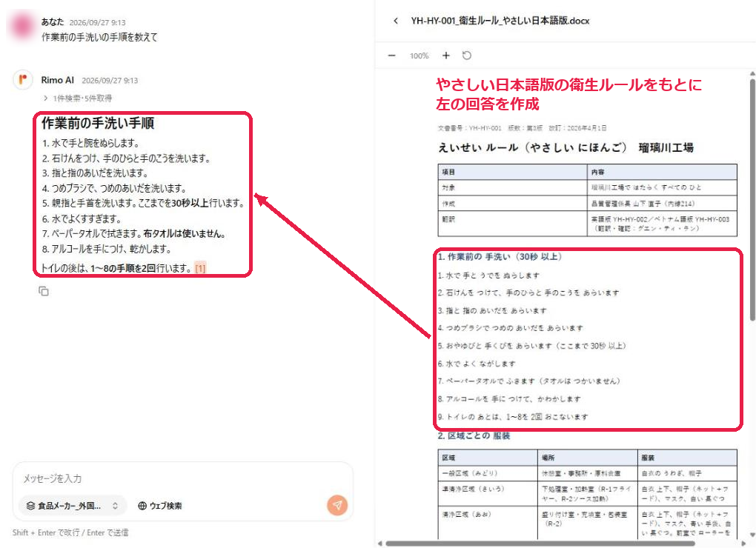Click the document section heading 2. 区域ごとの 服装
The width and height of the screenshot is (756, 548).
[x=474, y=435]
